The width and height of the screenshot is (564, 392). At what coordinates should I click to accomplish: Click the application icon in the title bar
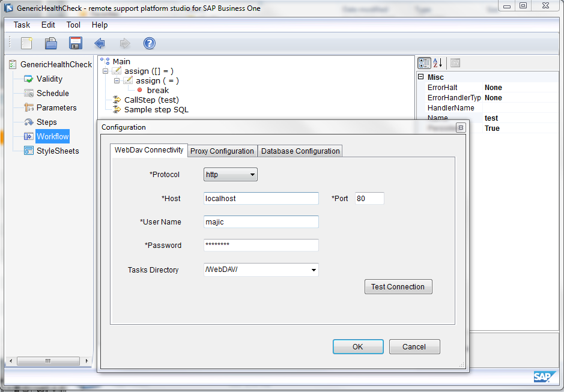[8, 8]
